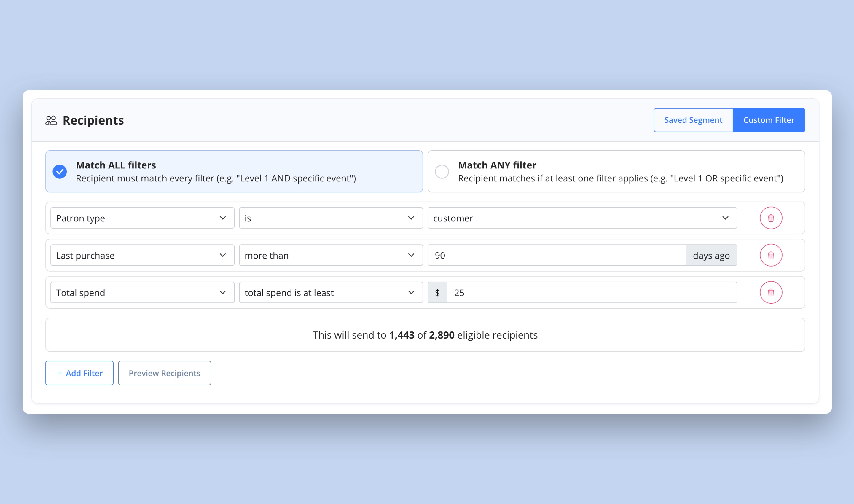Delete the Patron type filter row
The width and height of the screenshot is (854, 504).
pos(771,218)
